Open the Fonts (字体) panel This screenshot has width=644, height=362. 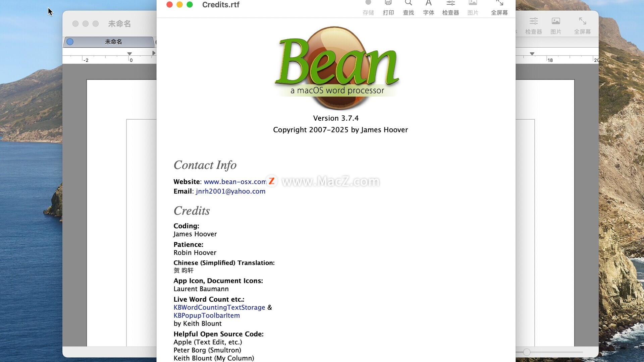tap(428, 4)
